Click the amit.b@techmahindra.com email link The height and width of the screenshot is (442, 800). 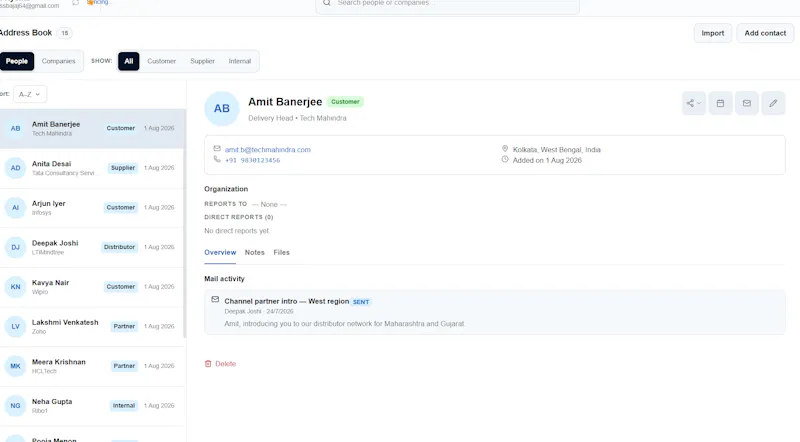[267, 150]
